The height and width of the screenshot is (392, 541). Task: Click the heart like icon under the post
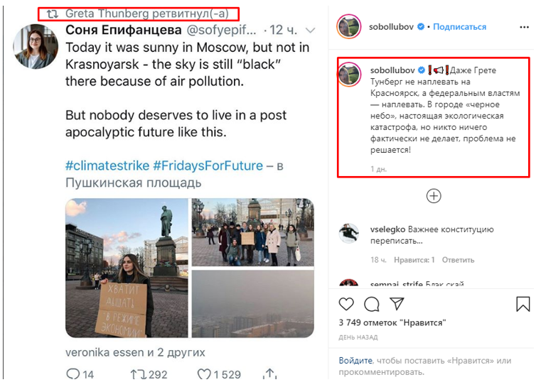pos(346,305)
